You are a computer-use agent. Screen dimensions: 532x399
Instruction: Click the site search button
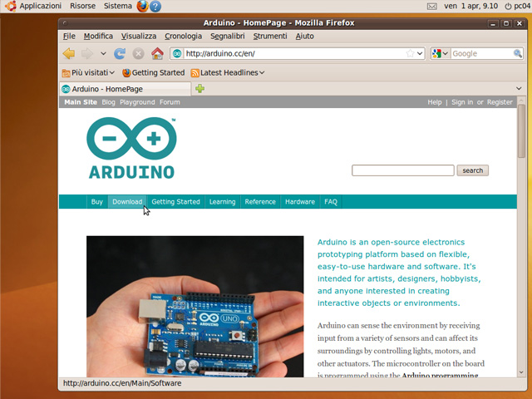click(472, 170)
